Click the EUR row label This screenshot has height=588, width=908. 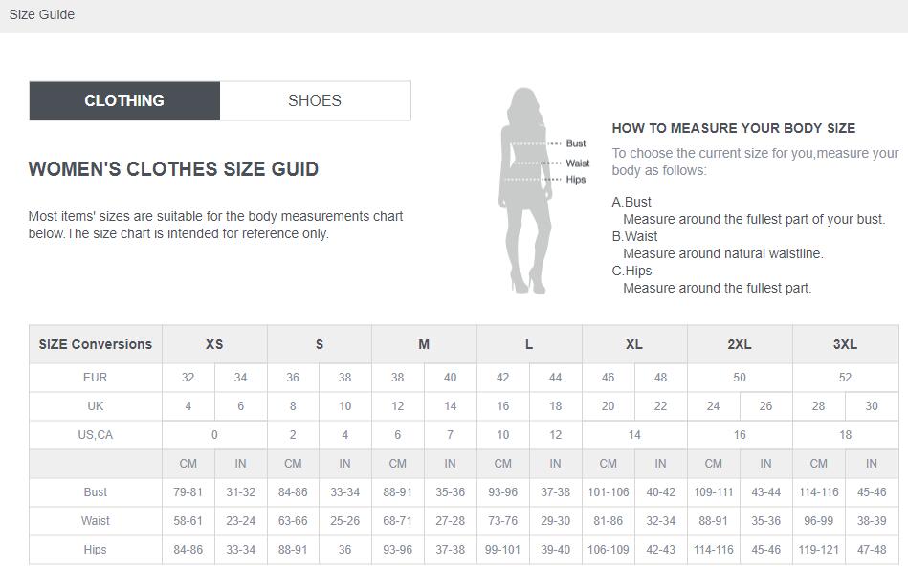pos(96,378)
